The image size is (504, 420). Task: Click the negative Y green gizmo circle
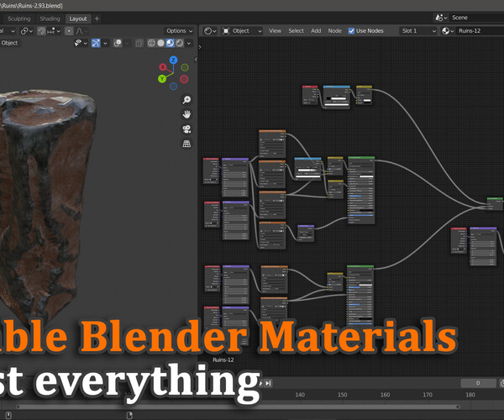185,67
